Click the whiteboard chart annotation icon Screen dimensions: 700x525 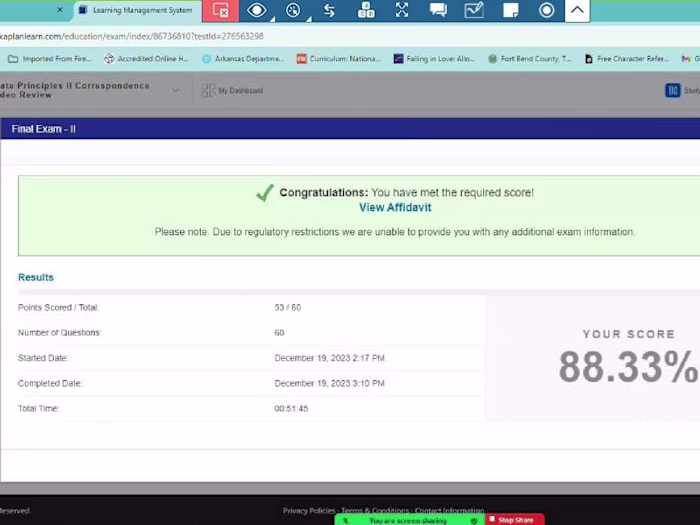coord(474,10)
